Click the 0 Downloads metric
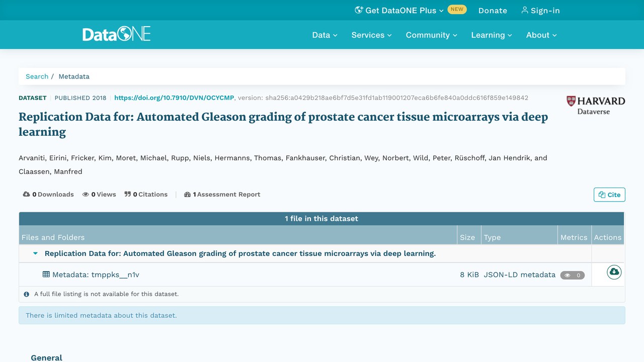The height and width of the screenshot is (362, 644). click(48, 195)
